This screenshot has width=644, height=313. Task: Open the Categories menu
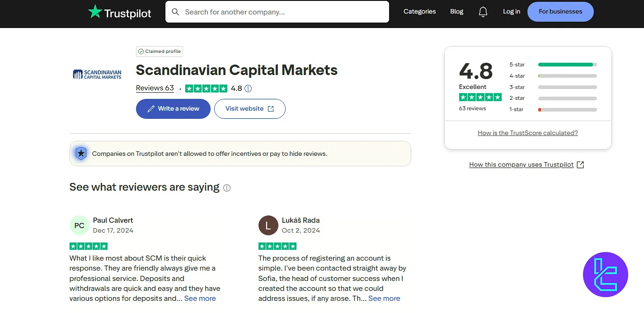(419, 11)
